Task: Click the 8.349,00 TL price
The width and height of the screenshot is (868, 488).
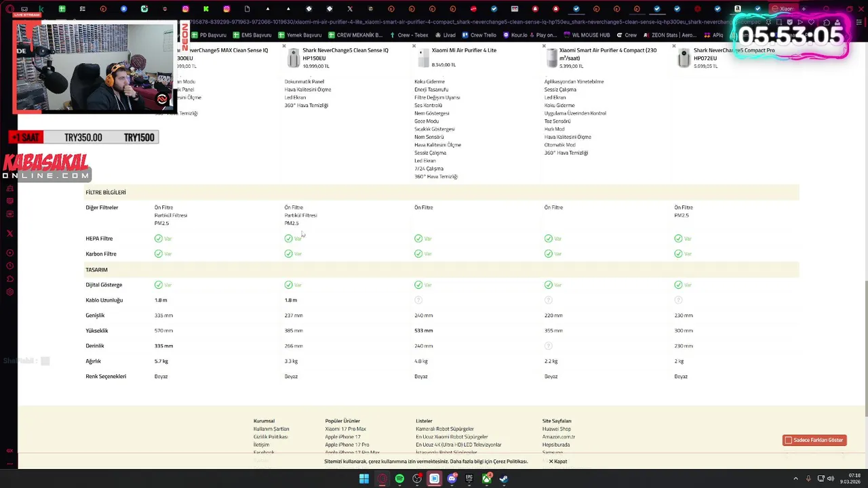Action: click(x=443, y=65)
